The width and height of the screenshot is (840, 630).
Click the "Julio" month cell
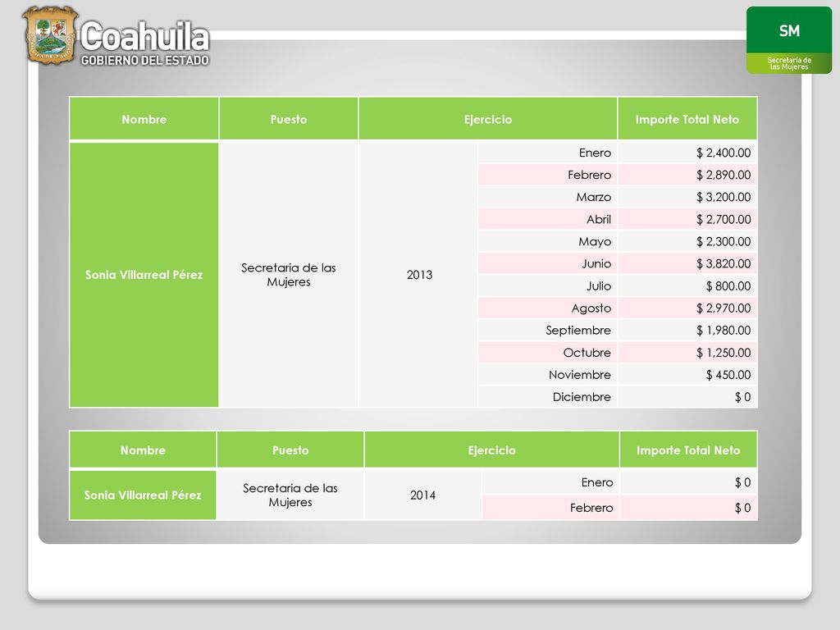(x=547, y=286)
